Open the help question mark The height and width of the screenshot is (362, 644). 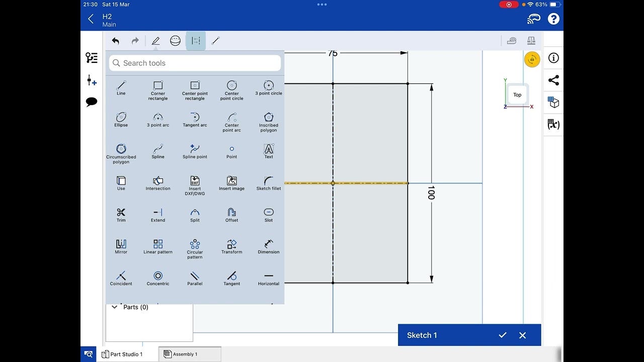coord(553,19)
